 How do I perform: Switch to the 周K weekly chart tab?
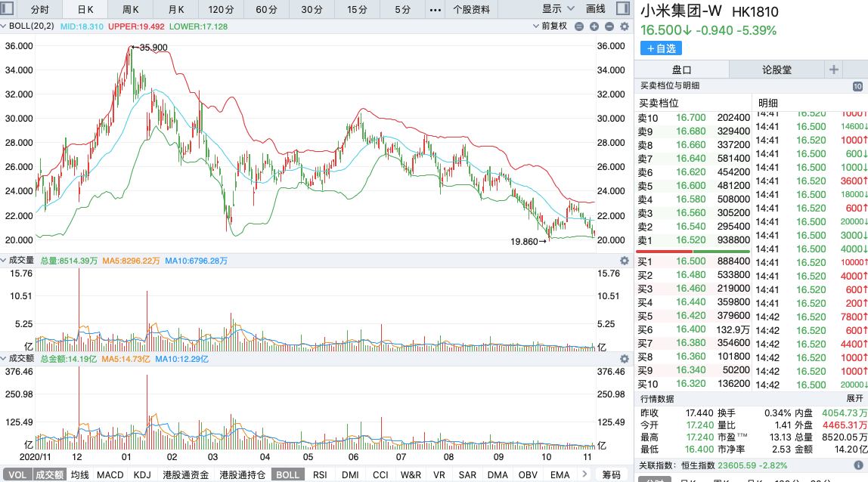[130, 9]
